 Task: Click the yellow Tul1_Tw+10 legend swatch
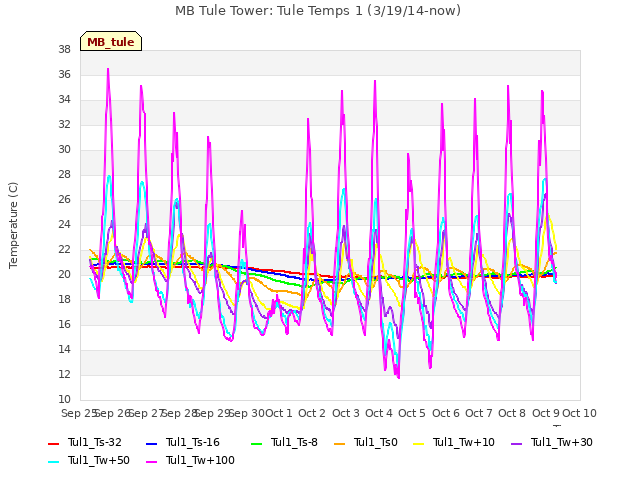coord(419,443)
